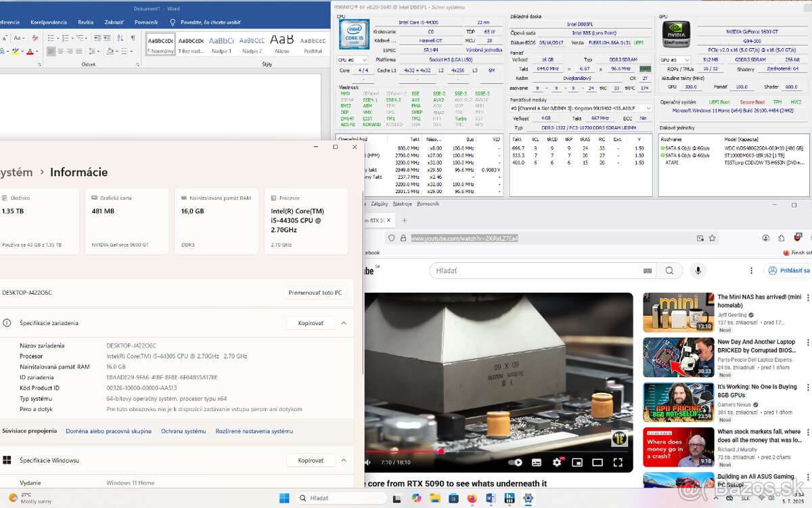The image size is (812, 508).
Task: Enter fullscreen on the YouTube video
Action: click(x=618, y=463)
